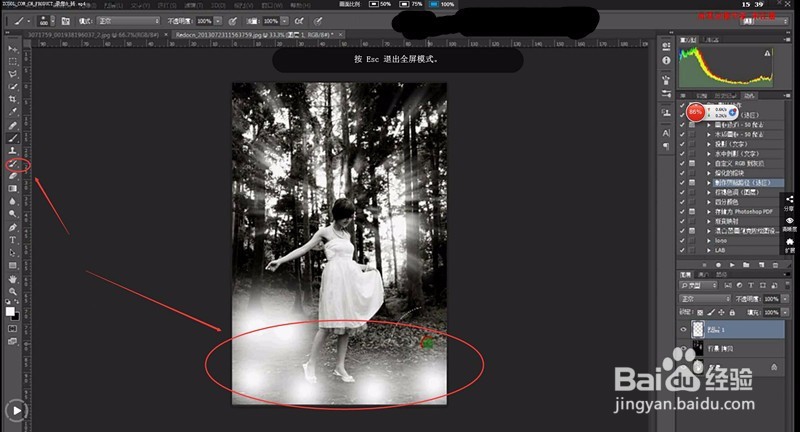Switch to the Layers panel tab

tap(685, 274)
